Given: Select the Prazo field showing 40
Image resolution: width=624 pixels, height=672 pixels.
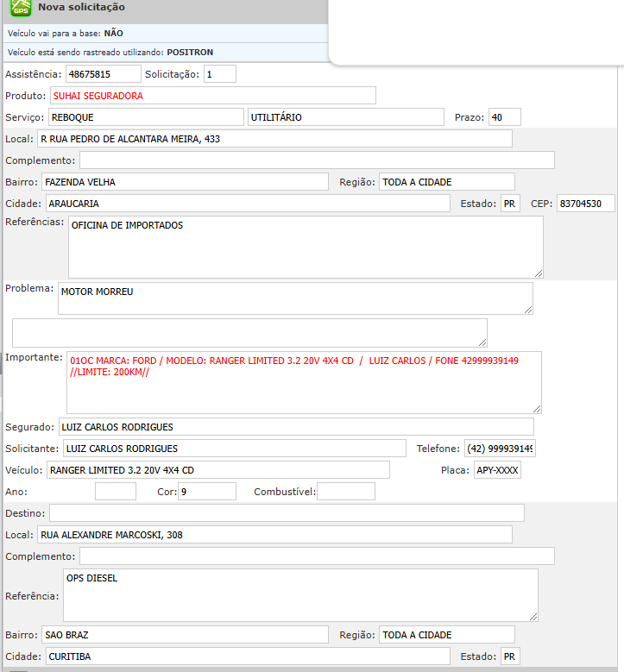Looking at the screenshot, I should coord(504,117).
